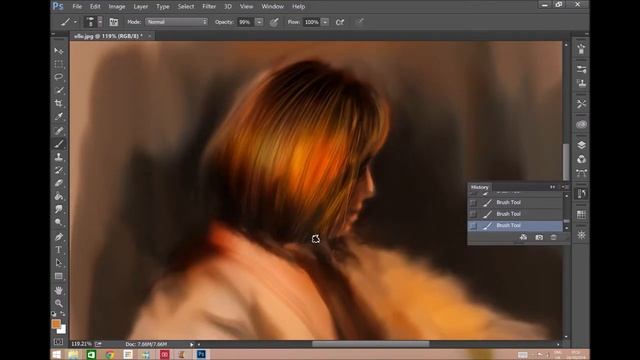Select the Hand tool
The image size is (640, 360).
pyautogui.click(x=59, y=290)
